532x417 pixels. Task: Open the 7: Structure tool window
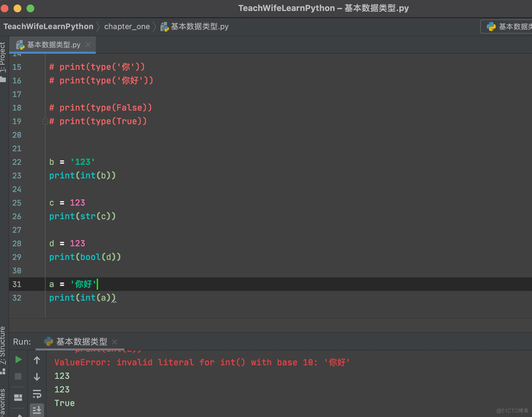point(3,345)
